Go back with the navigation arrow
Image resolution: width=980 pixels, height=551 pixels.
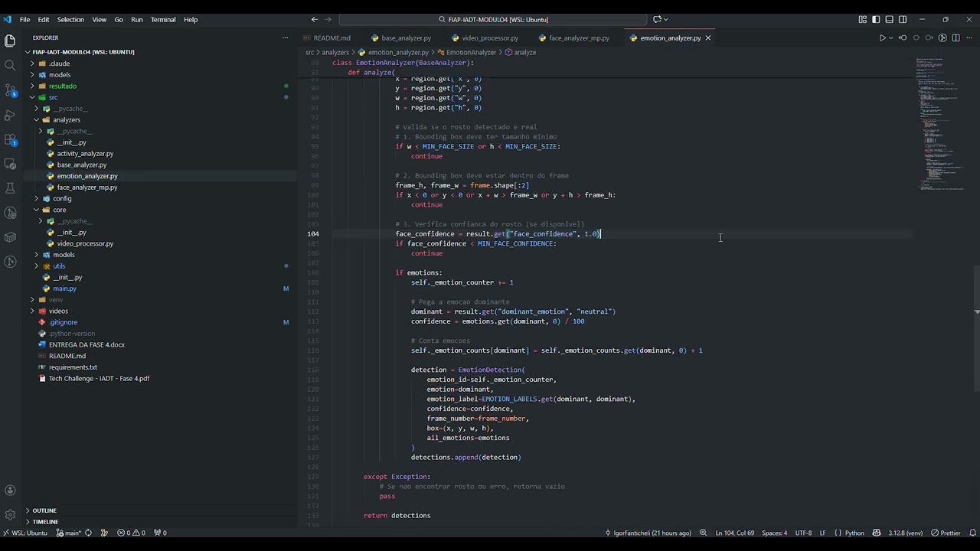[315, 19]
